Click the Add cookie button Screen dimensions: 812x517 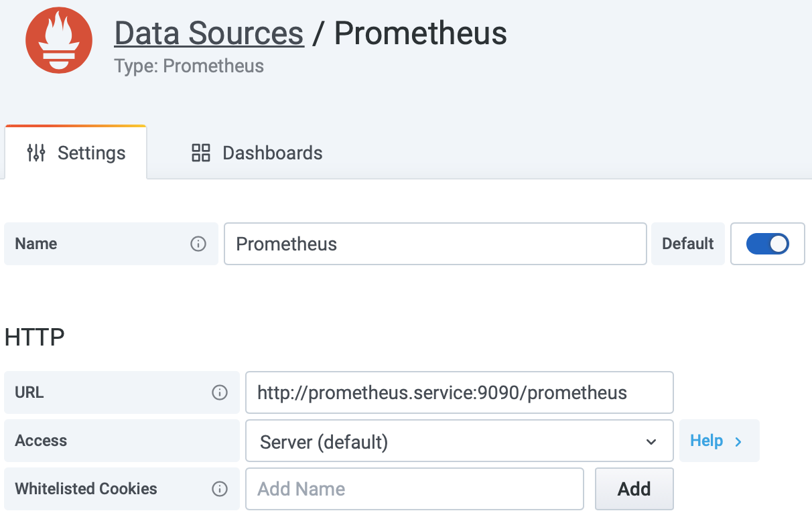coord(634,489)
